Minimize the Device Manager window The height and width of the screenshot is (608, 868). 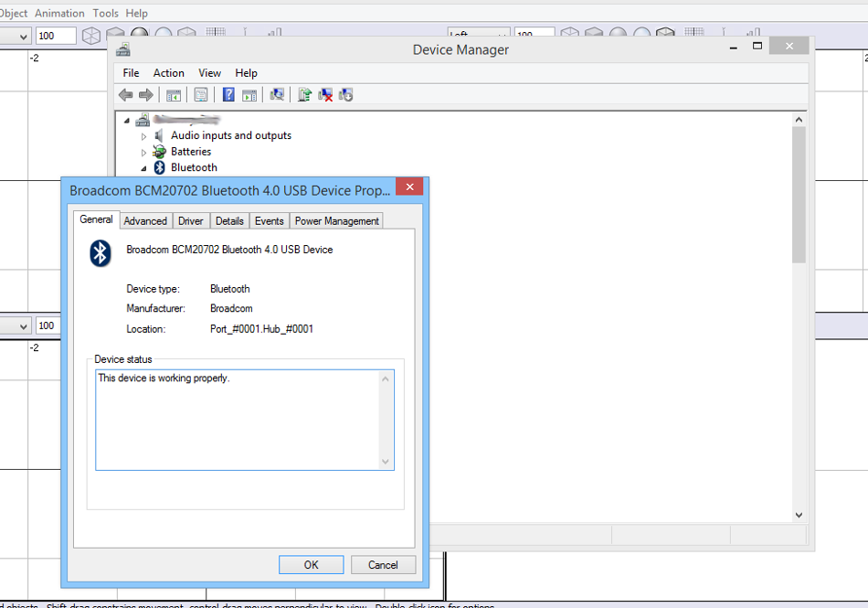[x=734, y=47]
